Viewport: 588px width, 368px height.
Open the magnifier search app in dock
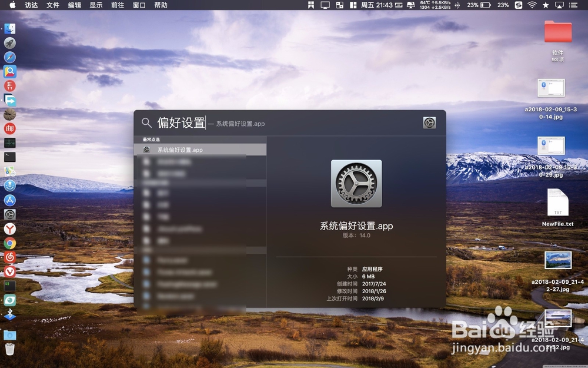10,71
